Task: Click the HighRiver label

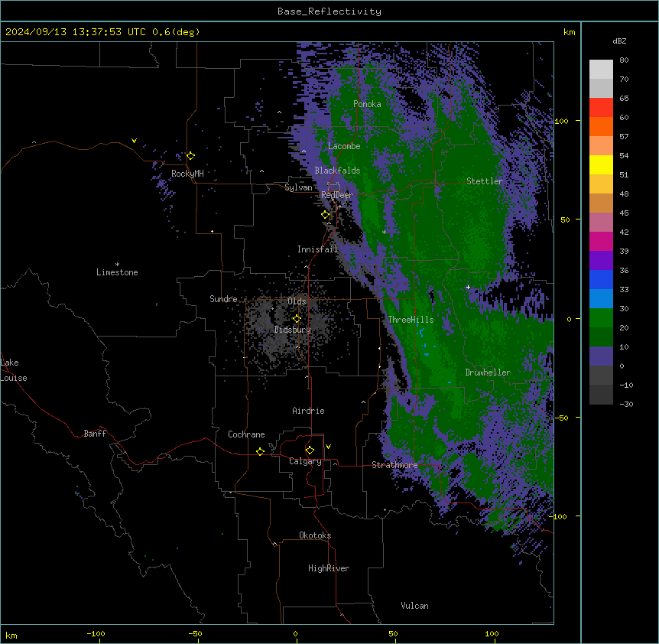Action: coord(329,568)
